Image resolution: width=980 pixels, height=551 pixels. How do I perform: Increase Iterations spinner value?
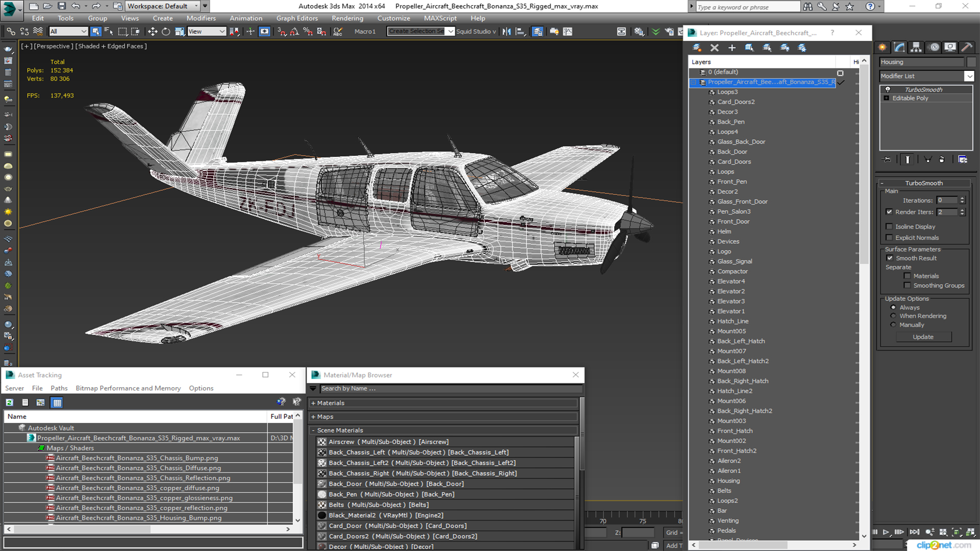click(962, 198)
